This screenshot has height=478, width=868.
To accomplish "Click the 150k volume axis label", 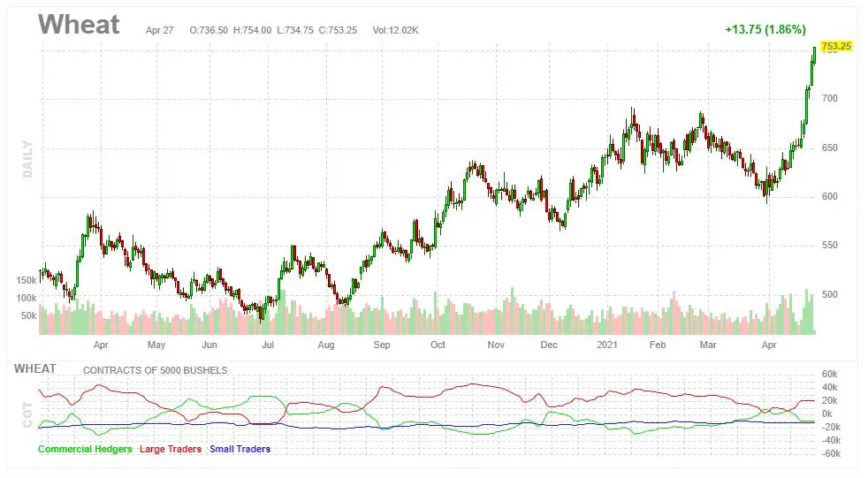I will pyautogui.click(x=27, y=280).
